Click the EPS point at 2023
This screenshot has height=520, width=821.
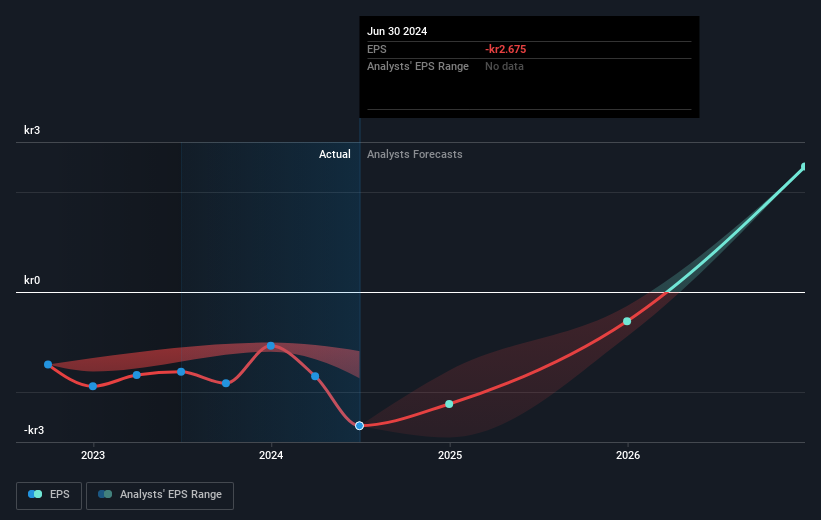click(x=93, y=386)
